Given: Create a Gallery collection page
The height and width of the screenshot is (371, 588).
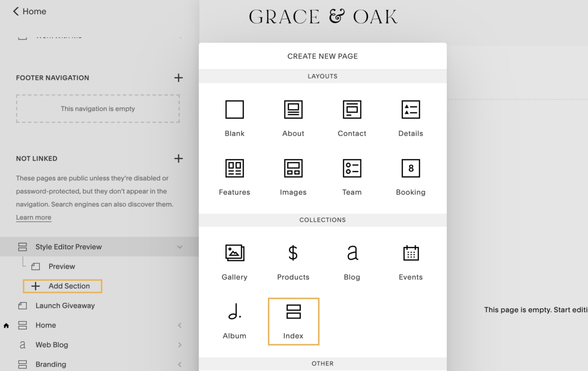Looking at the screenshot, I should (x=234, y=253).
